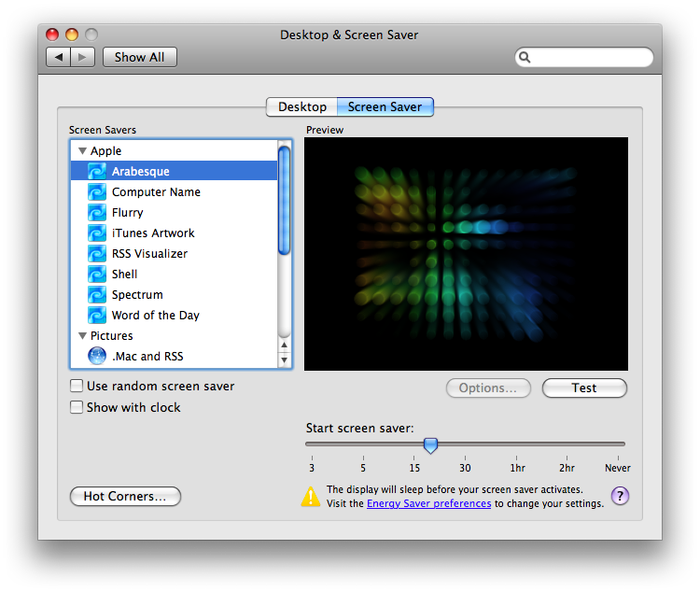Click the yellow warning triangle icon
700x592 pixels.
pos(311,497)
